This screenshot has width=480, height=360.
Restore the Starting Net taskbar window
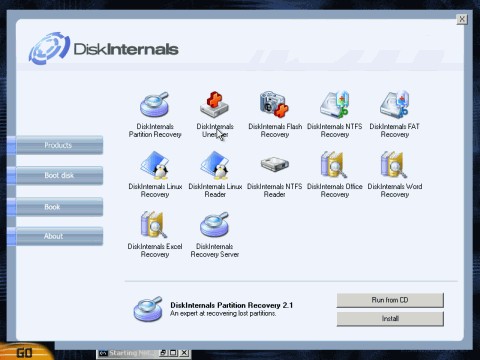point(163,353)
